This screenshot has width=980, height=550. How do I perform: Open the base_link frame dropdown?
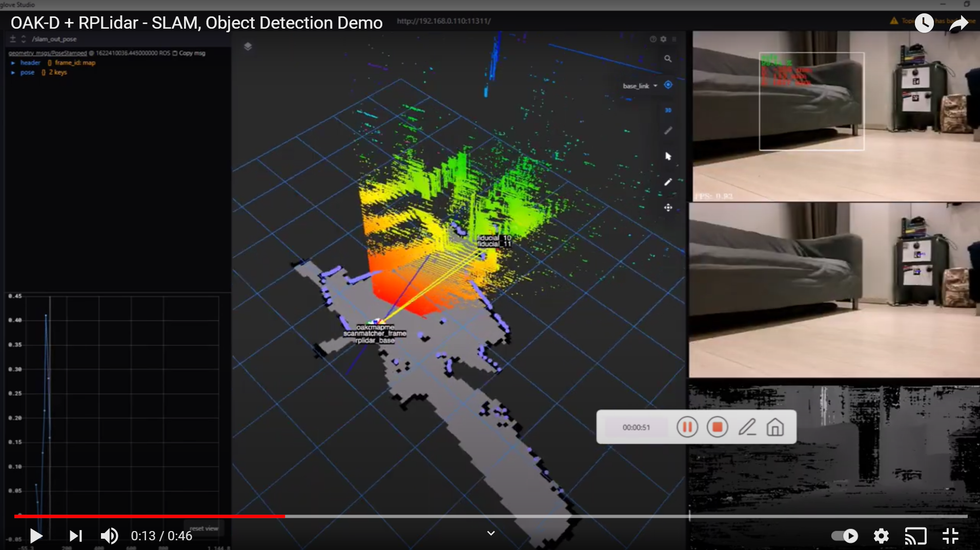640,86
